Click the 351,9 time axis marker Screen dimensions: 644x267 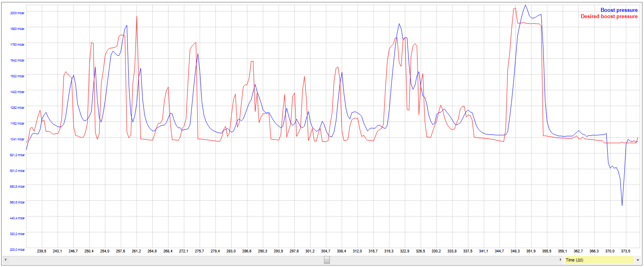click(x=531, y=251)
